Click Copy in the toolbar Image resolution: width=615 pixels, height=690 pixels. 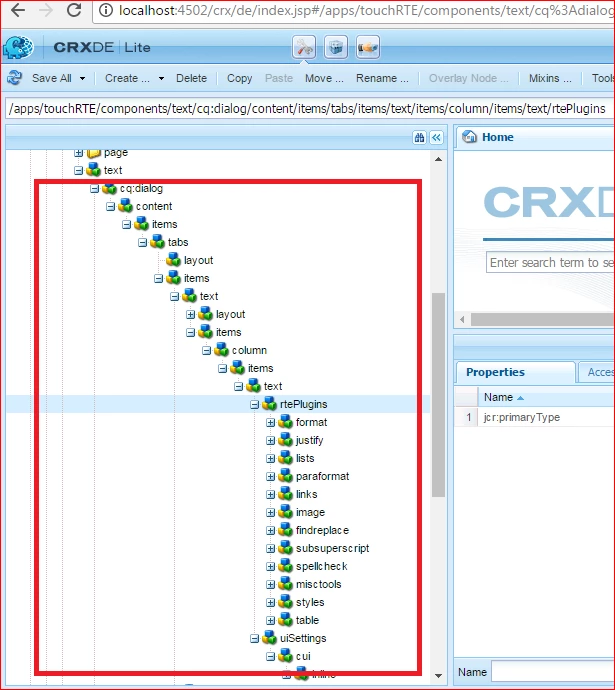(239, 78)
